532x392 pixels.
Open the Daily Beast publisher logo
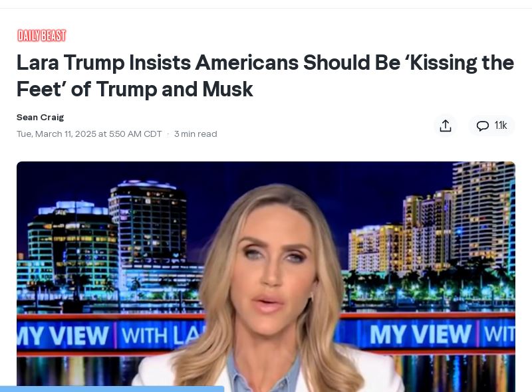click(x=41, y=36)
